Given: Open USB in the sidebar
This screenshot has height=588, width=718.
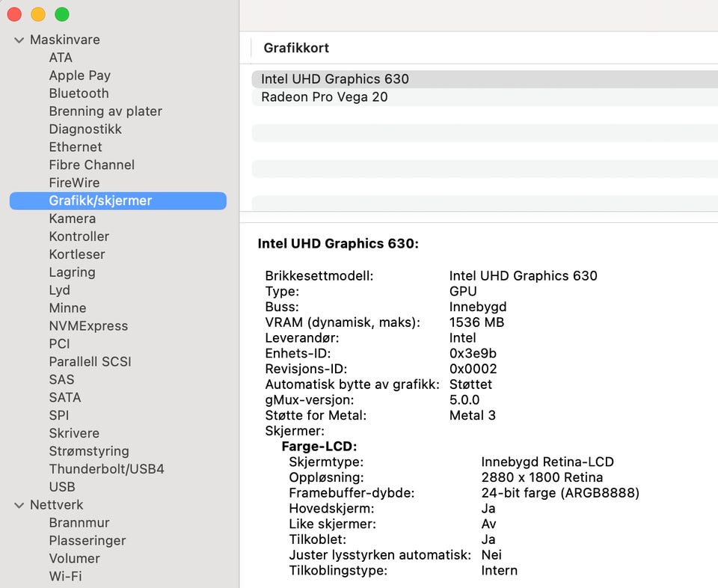Looking at the screenshot, I should [x=62, y=487].
